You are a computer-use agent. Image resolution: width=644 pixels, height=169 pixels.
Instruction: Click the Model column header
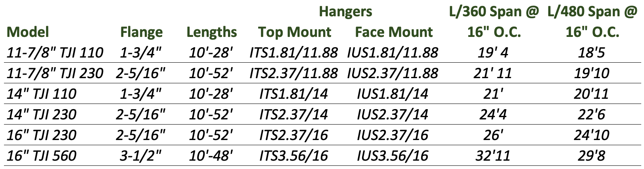[28, 32]
